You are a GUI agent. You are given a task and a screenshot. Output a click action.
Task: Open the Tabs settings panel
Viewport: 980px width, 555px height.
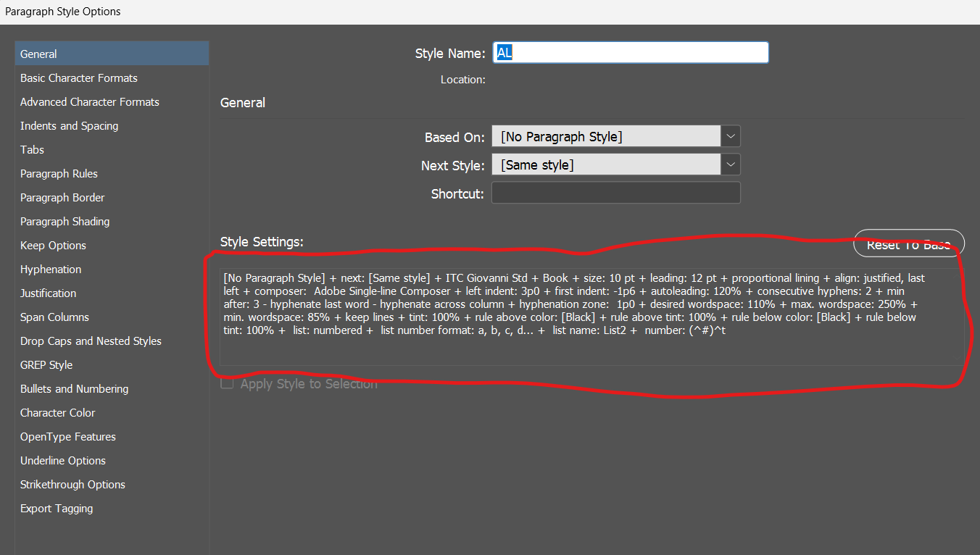(32, 149)
